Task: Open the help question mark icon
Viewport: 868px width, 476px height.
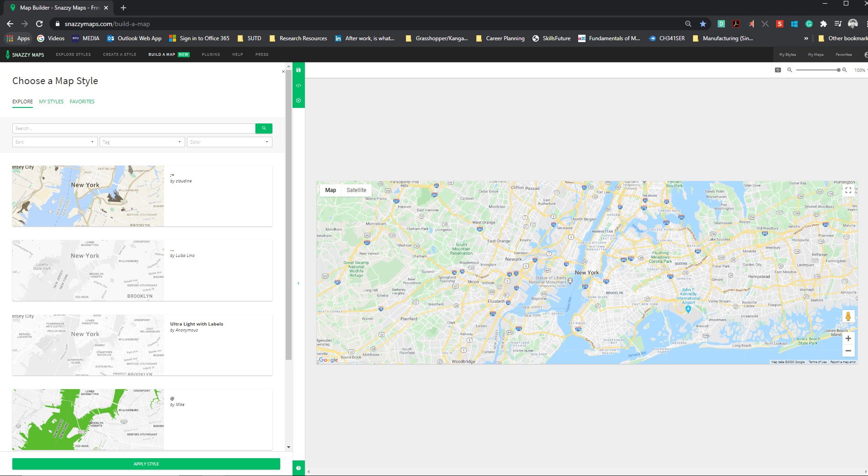Action: [298, 468]
